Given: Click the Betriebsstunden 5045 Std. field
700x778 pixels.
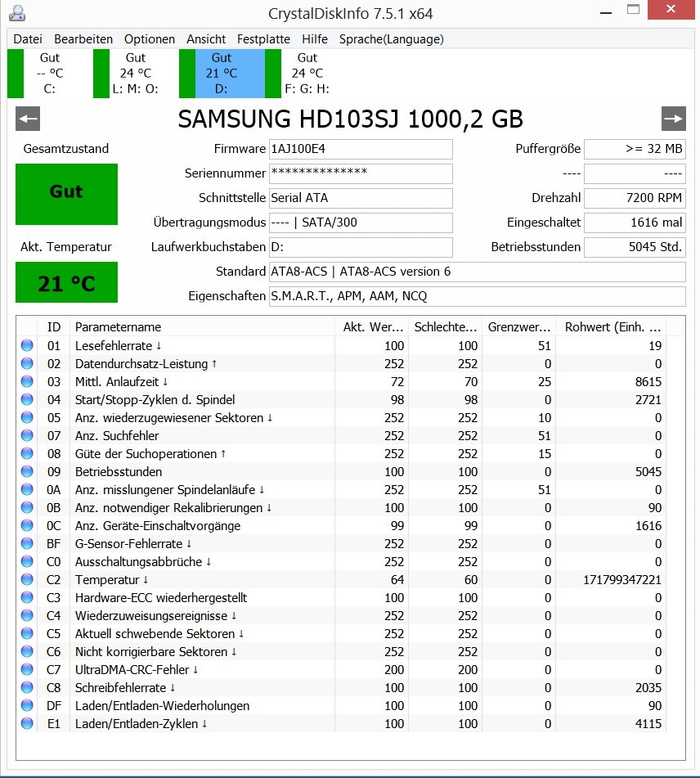Looking at the screenshot, I should 635,247.
